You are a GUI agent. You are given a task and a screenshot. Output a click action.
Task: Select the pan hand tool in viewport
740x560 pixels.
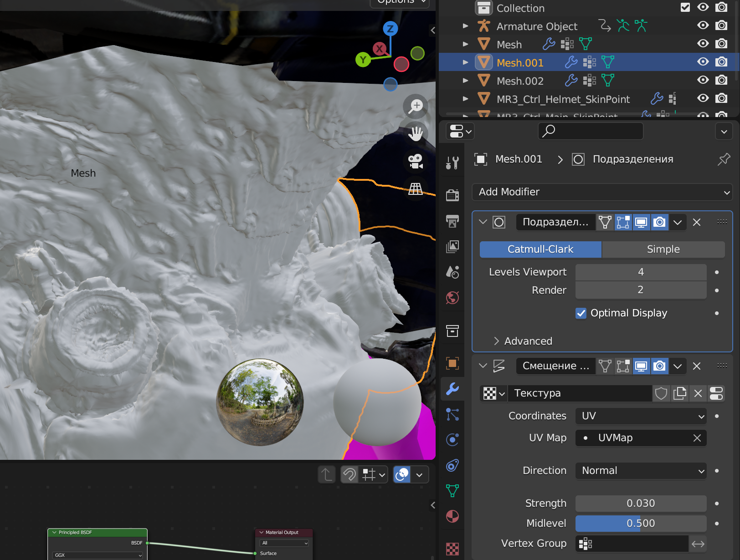pos(415,134)
